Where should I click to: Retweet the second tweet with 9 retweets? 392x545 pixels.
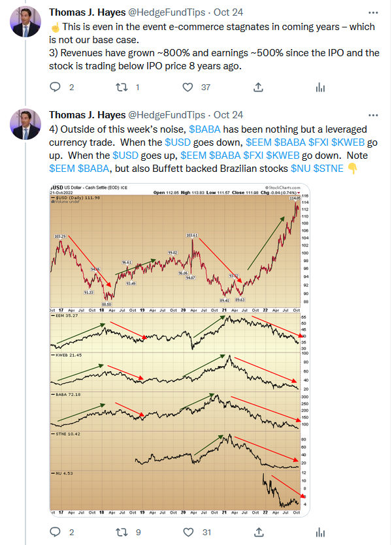[x=122, y=532]
